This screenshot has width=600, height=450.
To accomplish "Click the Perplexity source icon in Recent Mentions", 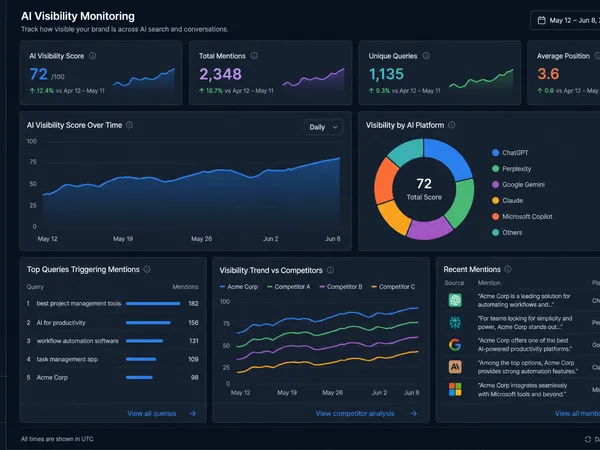I will (x=455, y=323).
